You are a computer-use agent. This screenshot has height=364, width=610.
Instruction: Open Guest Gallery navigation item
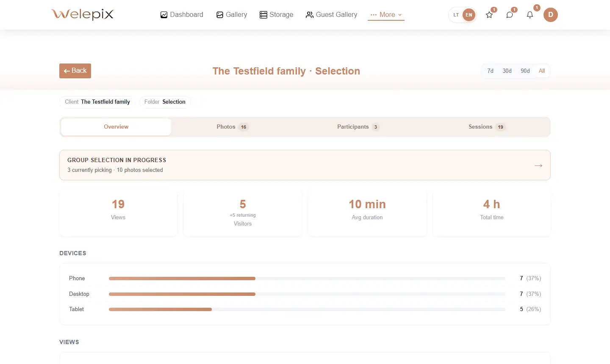coord(332,15)
